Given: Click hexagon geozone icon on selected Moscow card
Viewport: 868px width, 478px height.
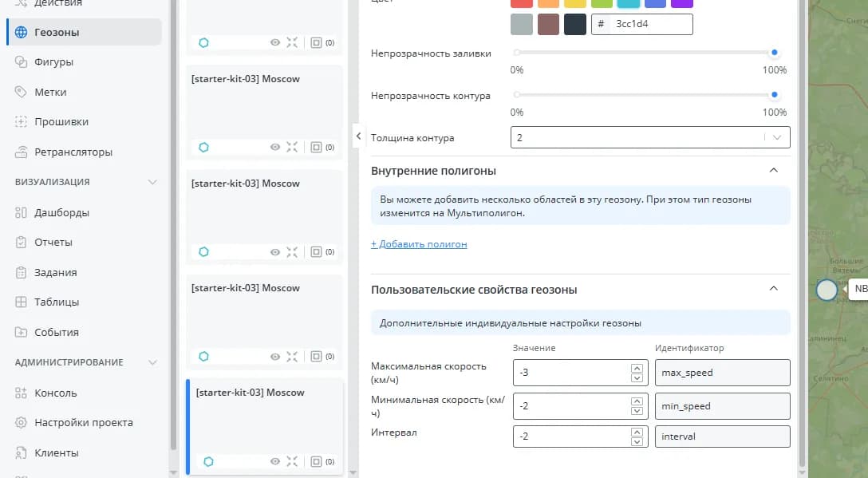Looking at the screenshot, I should (208, 461).
